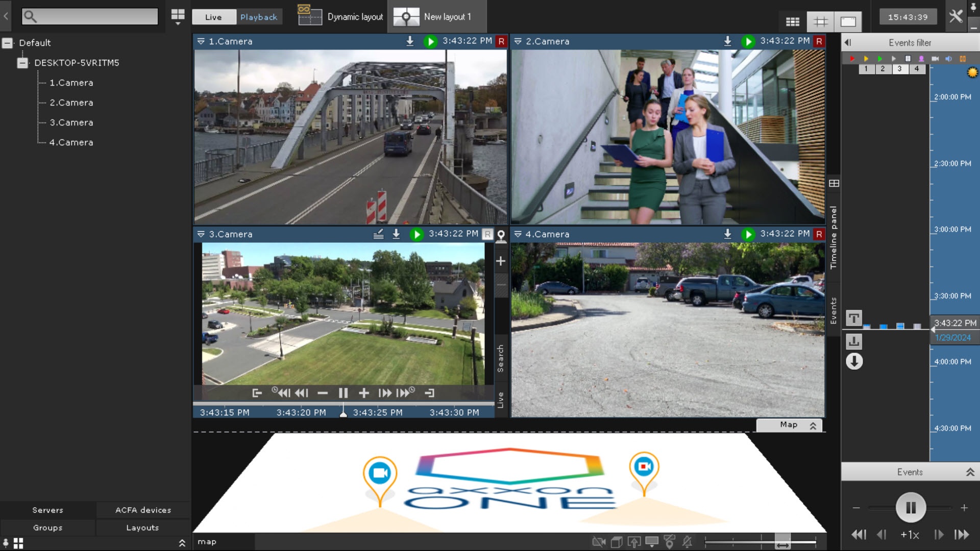980x551 pixels.
Task: Expand the Events panel with double chevron
Action: [x=970, y=472]
